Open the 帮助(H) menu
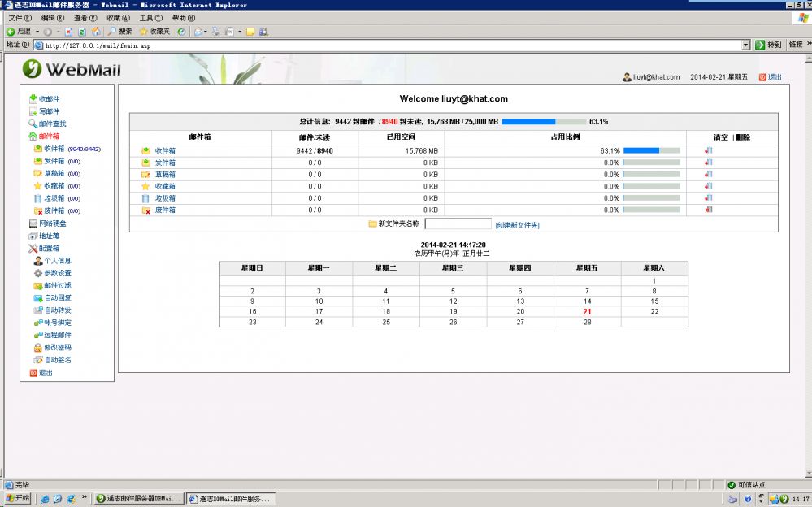This screenshot has width=812, height=507. coord(184,18)
